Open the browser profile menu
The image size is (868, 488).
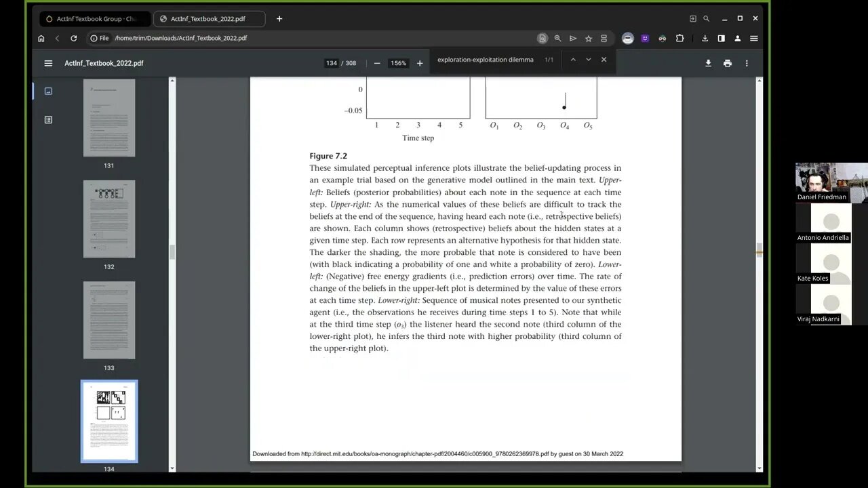click(x=737, y=38)
